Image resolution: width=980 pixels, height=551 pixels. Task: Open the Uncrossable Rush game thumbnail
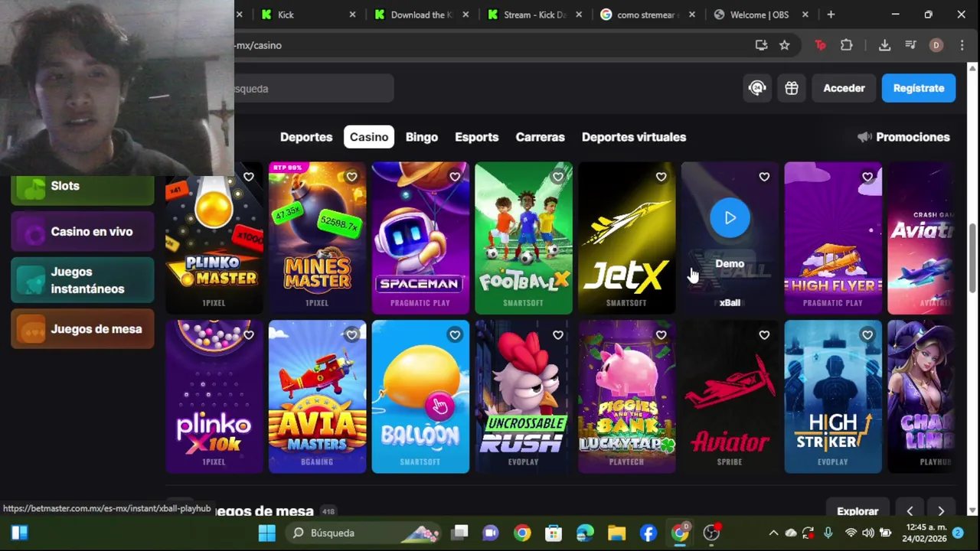524,396
